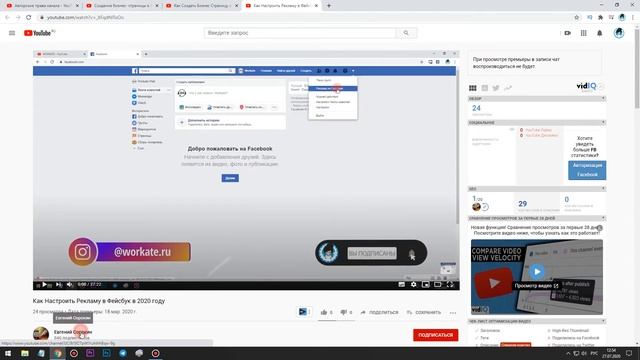Image resolution: width=640 pixels, height=360 pixels.
Task: Open the account avatar menu
Action: click(x=619, y=33)
